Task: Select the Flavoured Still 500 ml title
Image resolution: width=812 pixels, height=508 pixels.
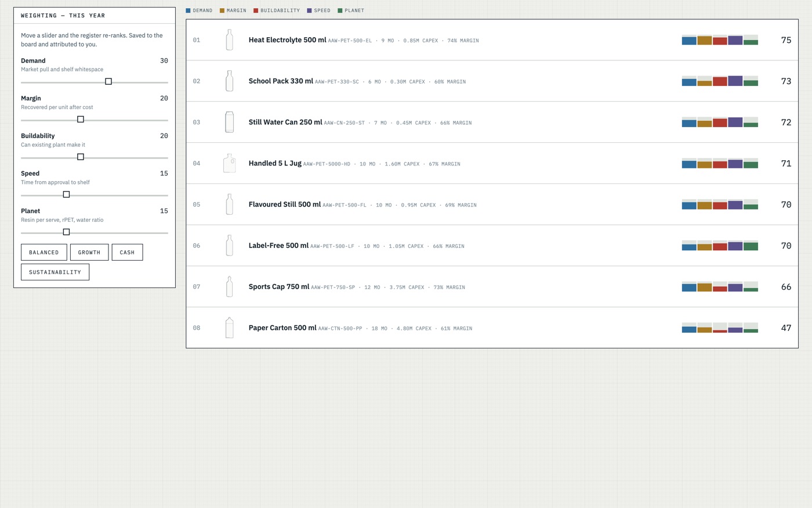Action: (x=285, y=204)
